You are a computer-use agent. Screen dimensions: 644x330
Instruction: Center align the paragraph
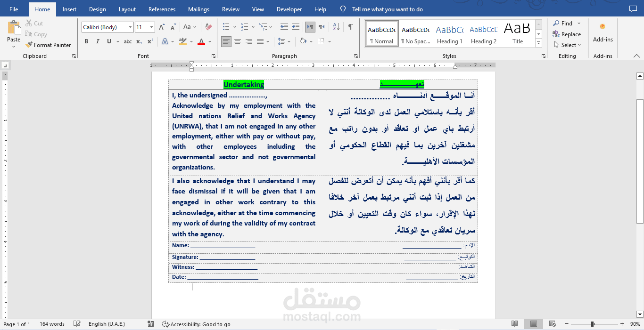click(238, 41)
